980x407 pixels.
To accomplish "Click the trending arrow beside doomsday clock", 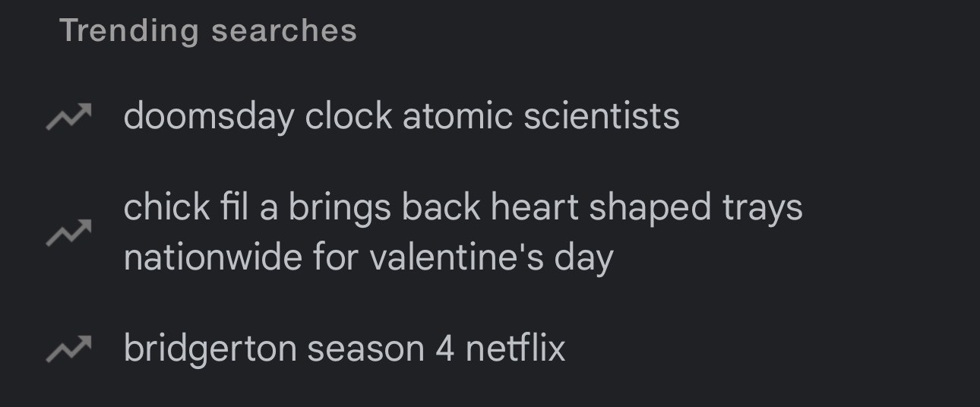I will point(68,116).
